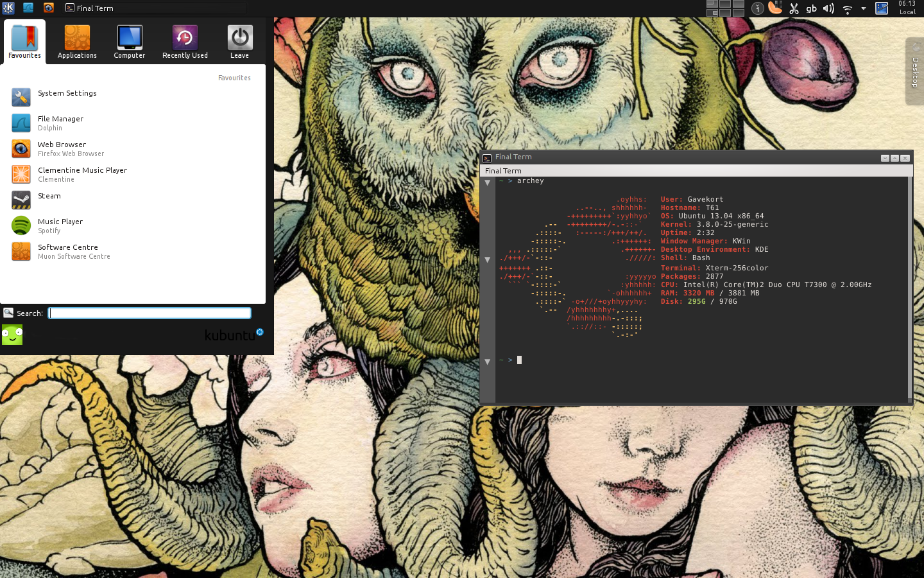Image resolution: width=924 pixels, height=578 pixels.
Task: Click the show desktop panel icon
Action: [x=882, y=8]
